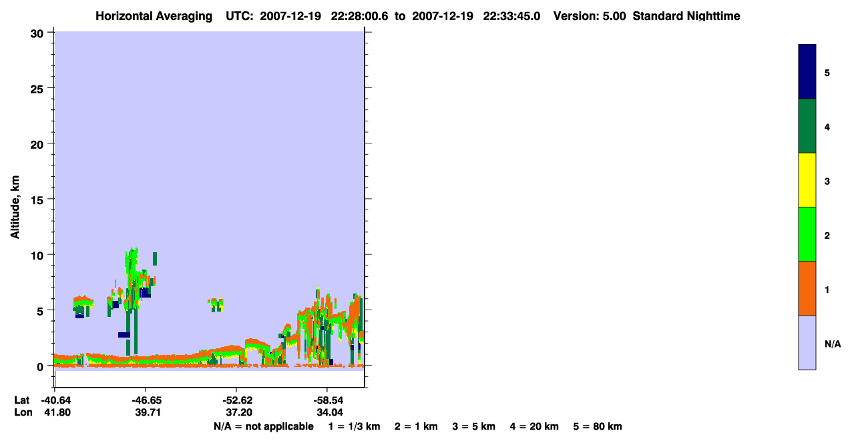Viewport: 868px width, 445px height.
Task: Click the 'Lat' row label
Action: point(21,400)
